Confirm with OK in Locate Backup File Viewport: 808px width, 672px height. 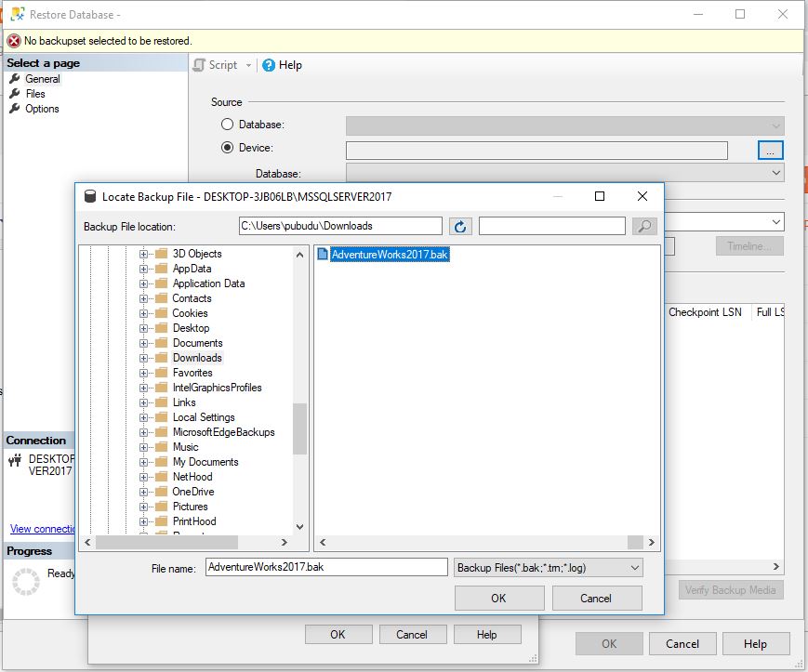click(498, 598)
